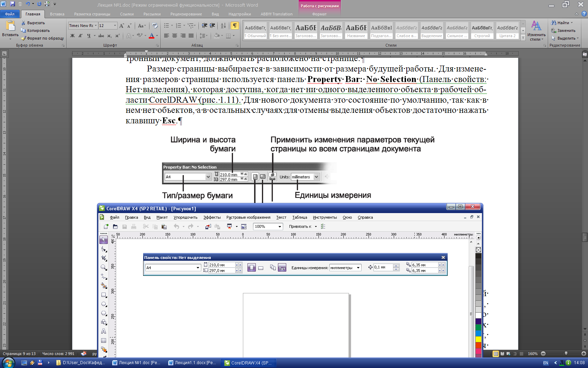
Task: Decrease paragraph indent in Word ribbon
Action: [x=205, y=26]
